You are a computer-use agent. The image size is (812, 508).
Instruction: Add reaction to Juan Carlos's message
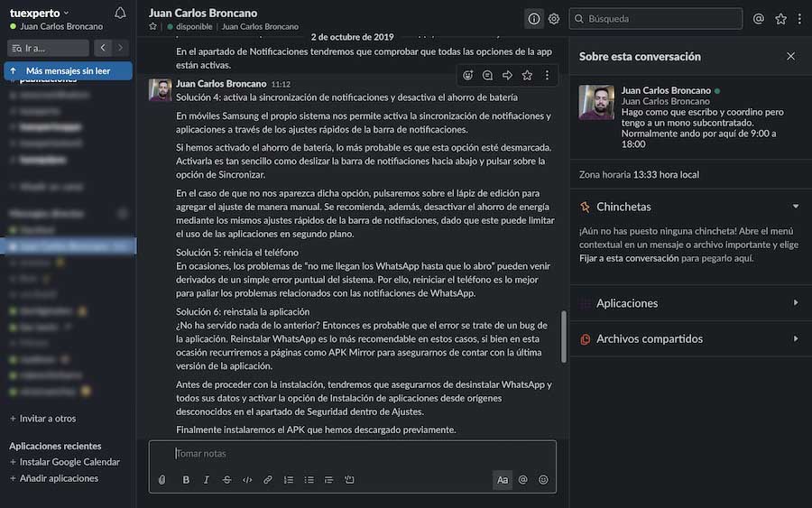(467, 76)
